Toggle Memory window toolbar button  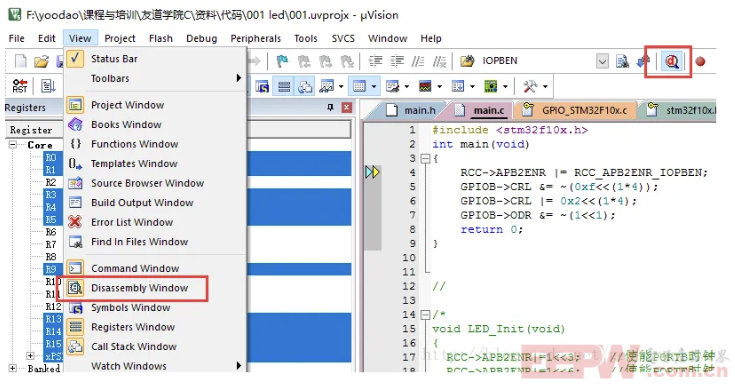coord(360,86)
